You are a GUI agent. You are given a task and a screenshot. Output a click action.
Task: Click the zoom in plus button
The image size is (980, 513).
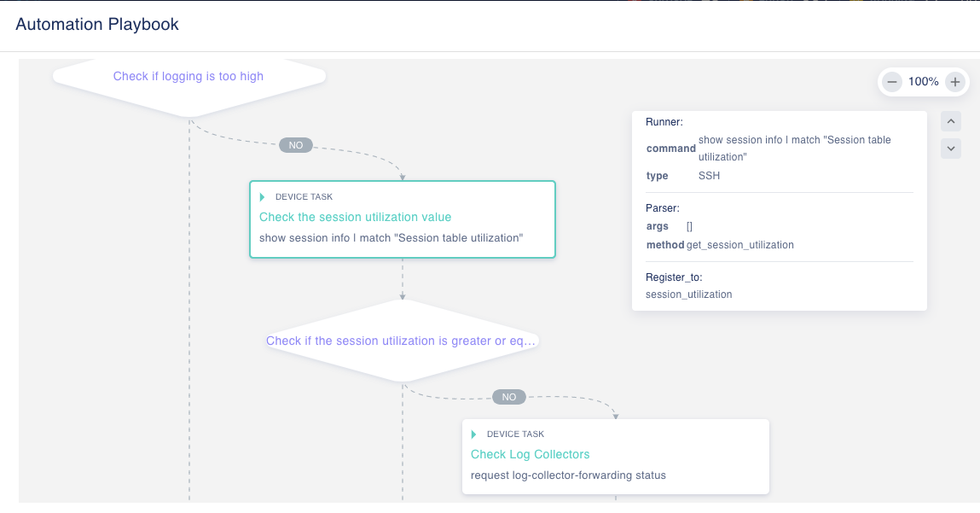point(955,82)
